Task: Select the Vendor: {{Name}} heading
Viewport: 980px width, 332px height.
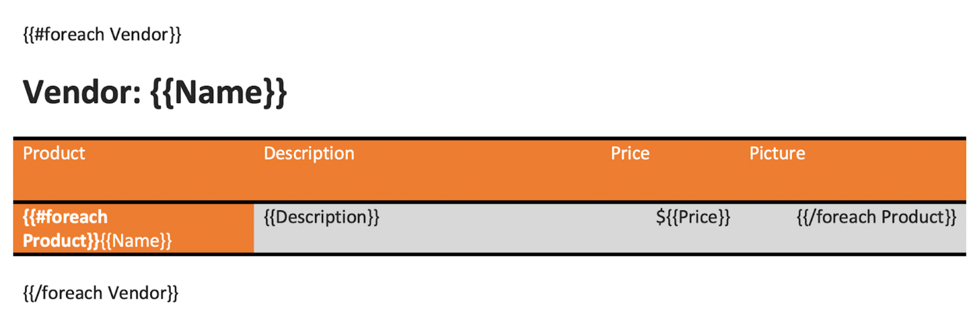Action: pos(155,92)
